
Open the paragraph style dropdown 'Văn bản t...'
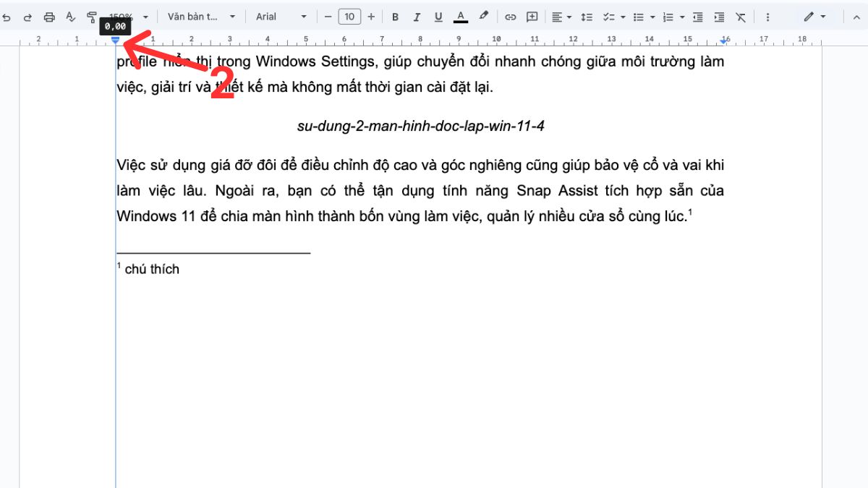(202, 17)
